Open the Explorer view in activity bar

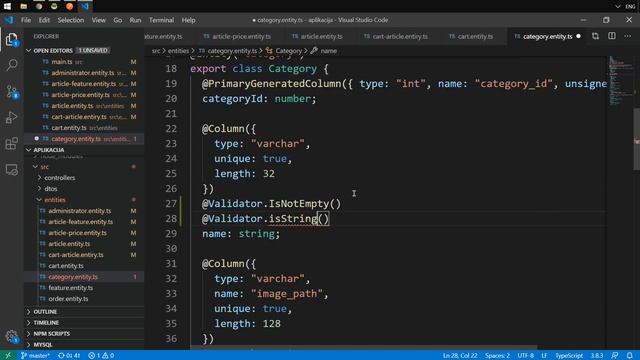click(x=12, y=39)
